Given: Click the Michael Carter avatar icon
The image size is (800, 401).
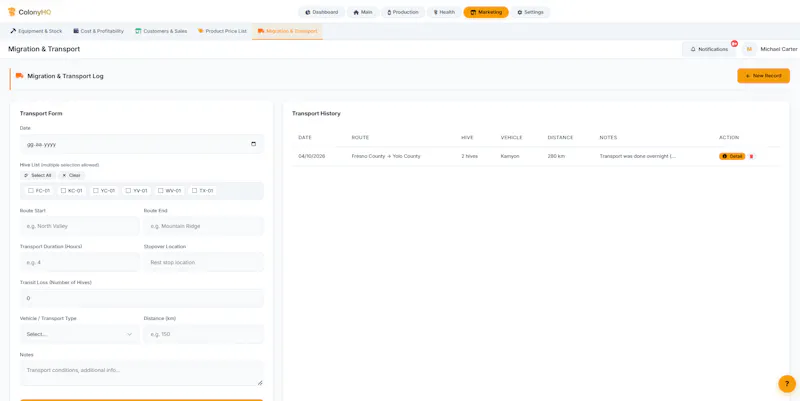Looking at the screenshot, I should pyautogui.click(x=749, y=49).
